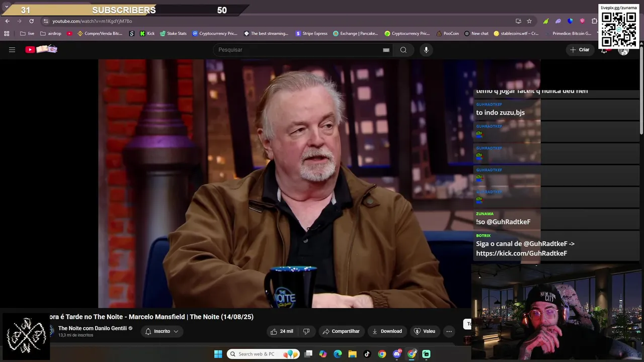The image size is (644, 362).
Task: Open the 'live' bookmarks folder
Action: point(27,34)
